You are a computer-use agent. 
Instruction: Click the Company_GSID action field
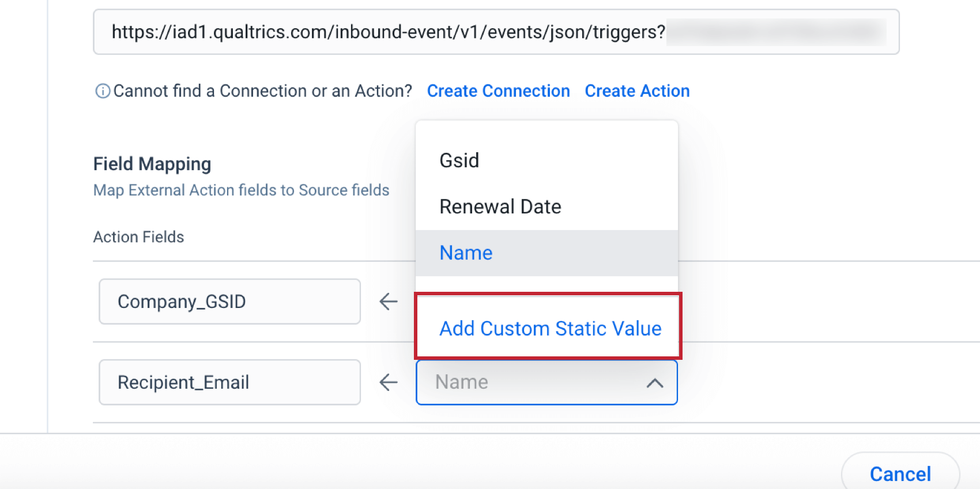[x=229, y=301]
